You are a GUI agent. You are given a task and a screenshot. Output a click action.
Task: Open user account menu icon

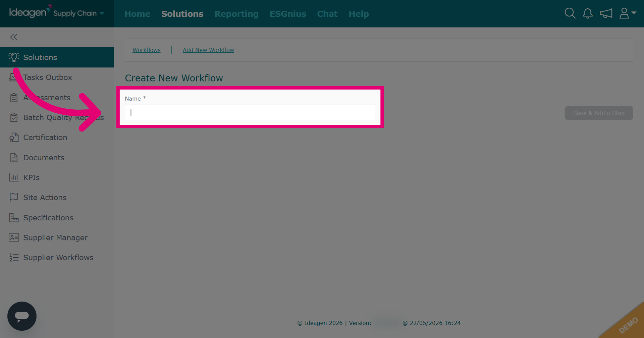click(x=628, y=13)
